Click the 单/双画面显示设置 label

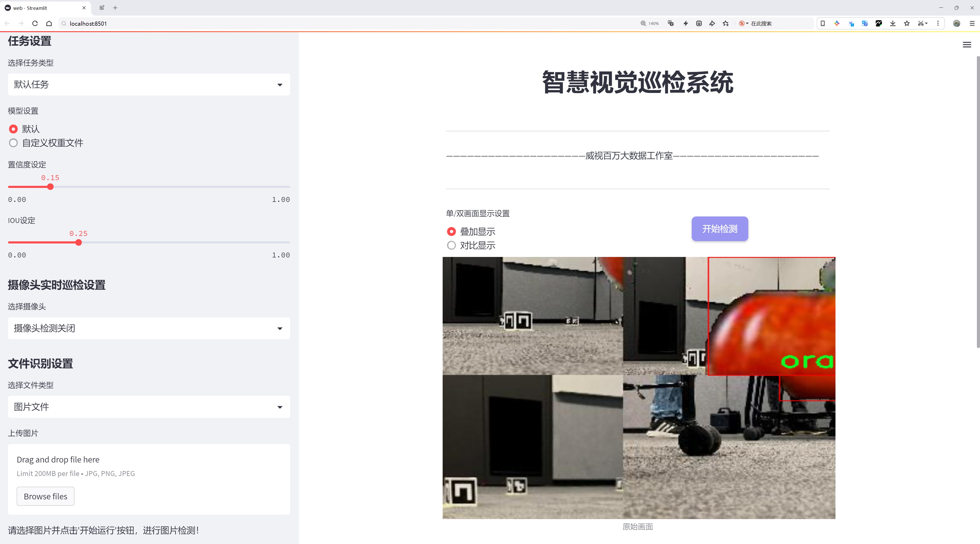(x=478, y=213)
